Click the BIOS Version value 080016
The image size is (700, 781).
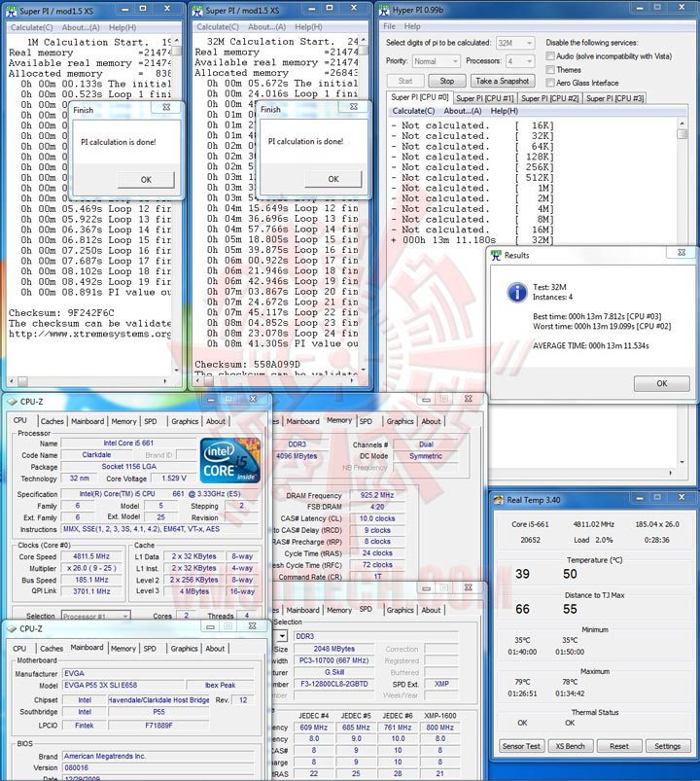point(157,767)
